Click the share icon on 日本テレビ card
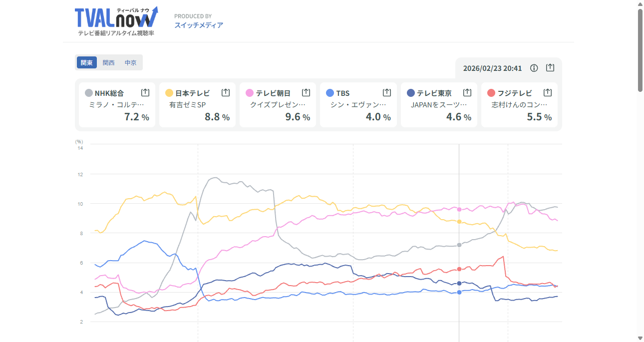 pos(226,92)
